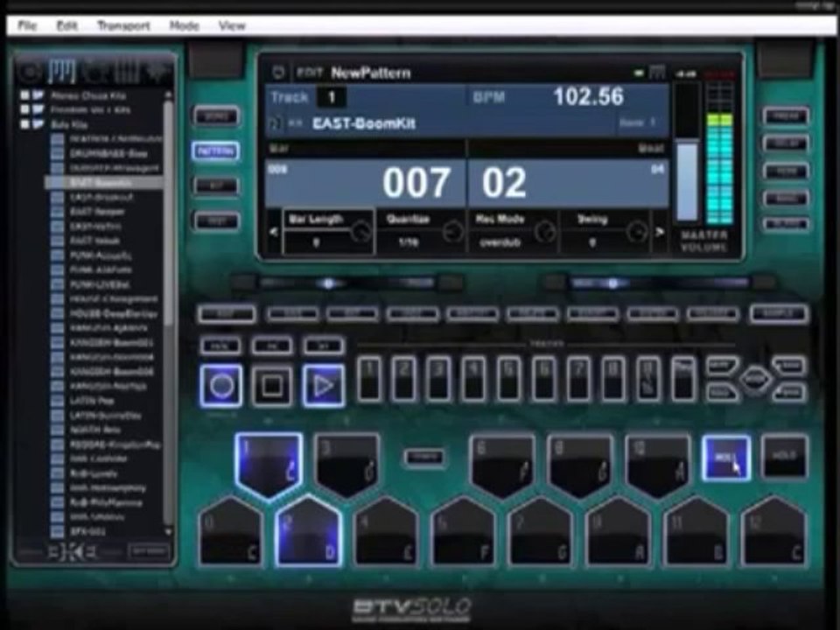Click the Rec Mode knob

545,231
